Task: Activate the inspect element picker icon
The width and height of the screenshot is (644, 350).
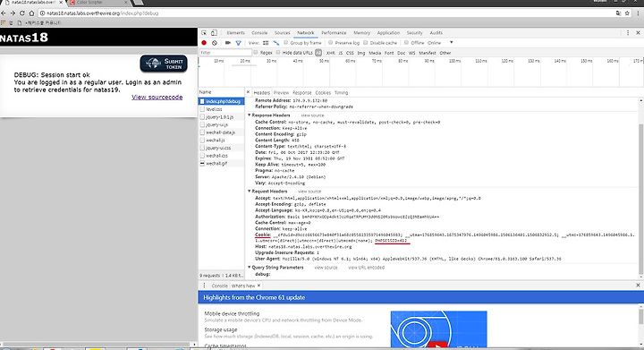Action: (x=204, y=33)
